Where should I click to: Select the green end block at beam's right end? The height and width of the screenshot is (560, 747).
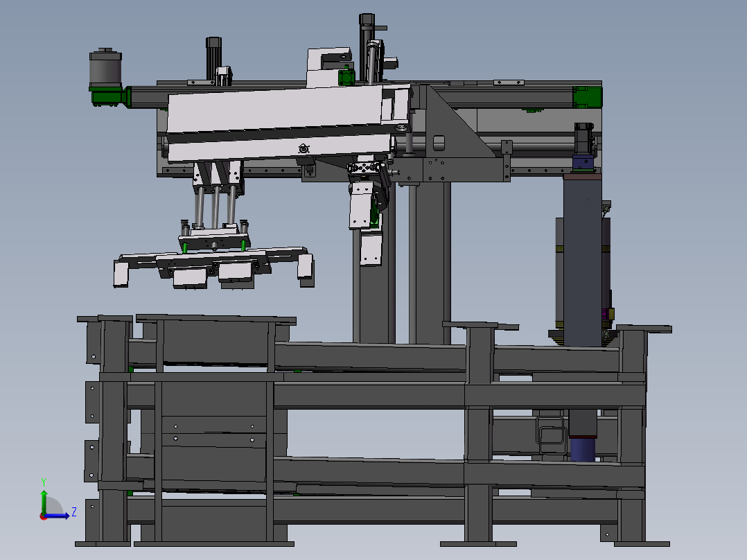tap(587, 97)
